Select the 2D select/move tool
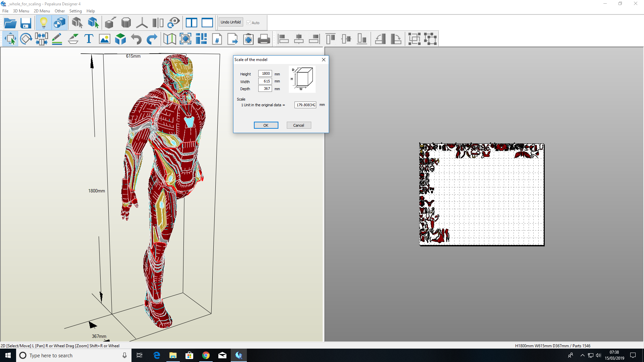Image resolution: width=644 pixels, height=362 pixels. [x=10, y=39]
